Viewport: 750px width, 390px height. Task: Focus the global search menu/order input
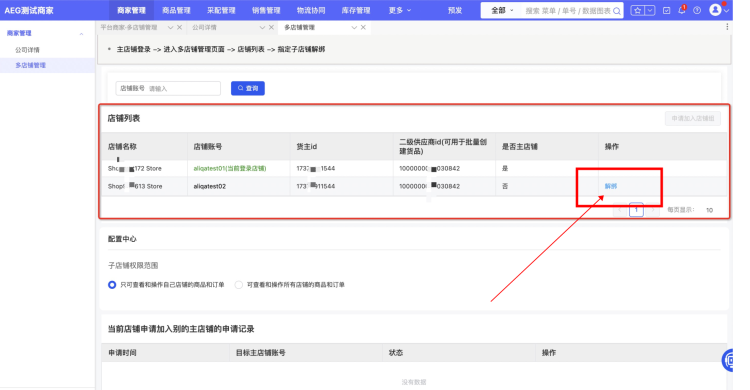pos(568,11)
